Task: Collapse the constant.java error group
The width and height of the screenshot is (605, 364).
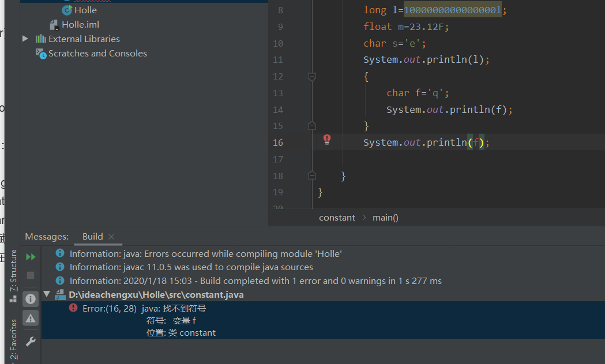Action: tap(47, 294)
